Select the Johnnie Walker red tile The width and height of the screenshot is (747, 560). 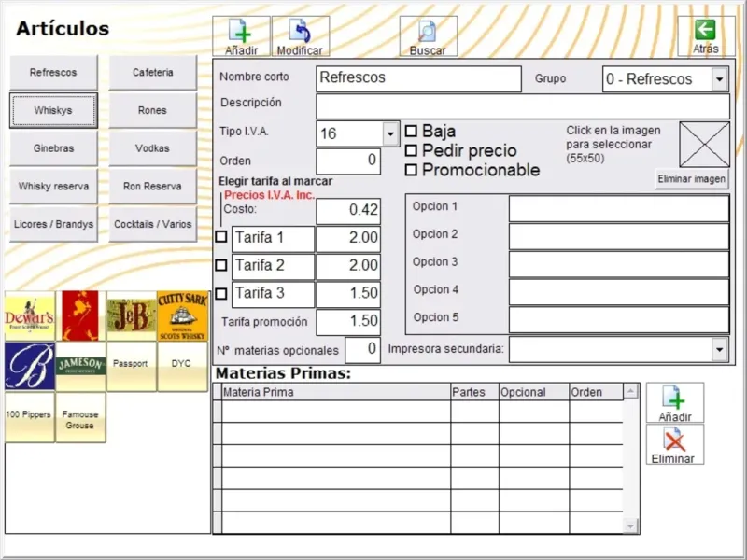click(80, 315)
